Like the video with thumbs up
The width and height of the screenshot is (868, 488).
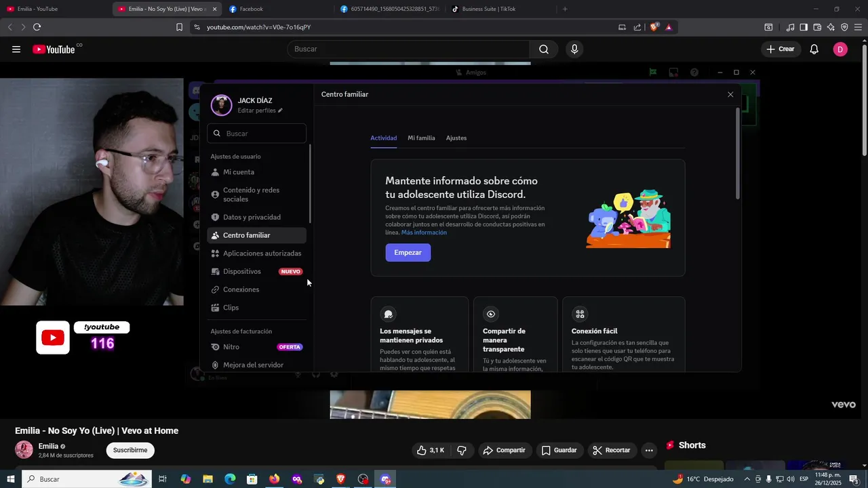[x=431, y=450]
